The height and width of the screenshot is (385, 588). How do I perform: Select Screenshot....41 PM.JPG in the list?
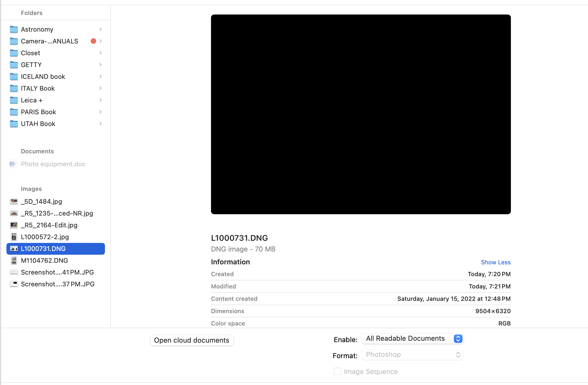point(57,272)
